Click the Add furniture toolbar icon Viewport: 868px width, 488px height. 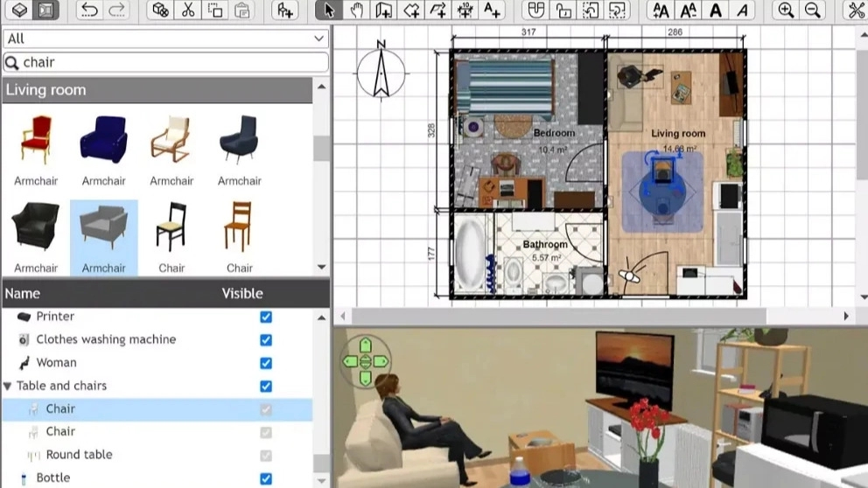(283, 10)
